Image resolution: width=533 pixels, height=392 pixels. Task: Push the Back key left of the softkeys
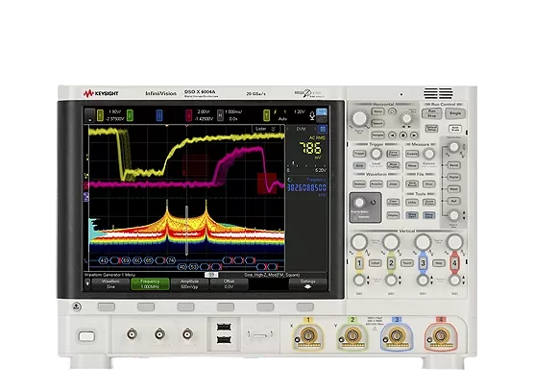(77, 306)
